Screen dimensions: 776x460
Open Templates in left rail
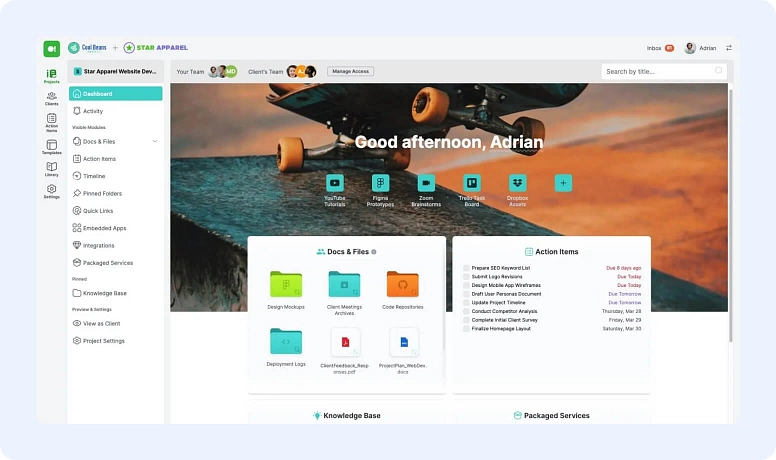point(51,146)
